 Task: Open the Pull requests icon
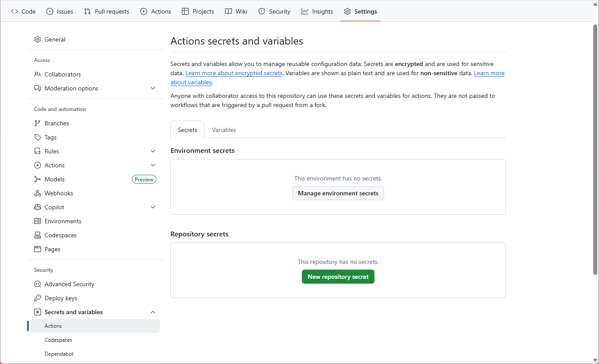coord(86,11)
